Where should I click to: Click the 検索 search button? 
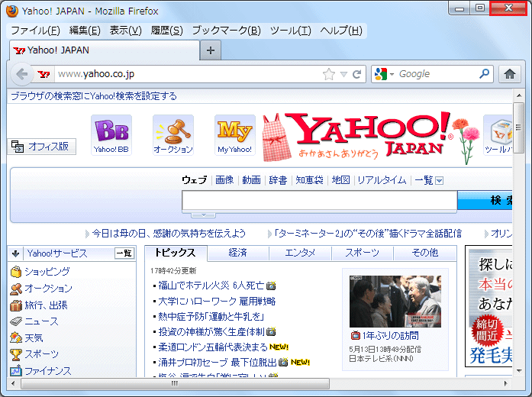pyautogui.click(x=485, y=200)
